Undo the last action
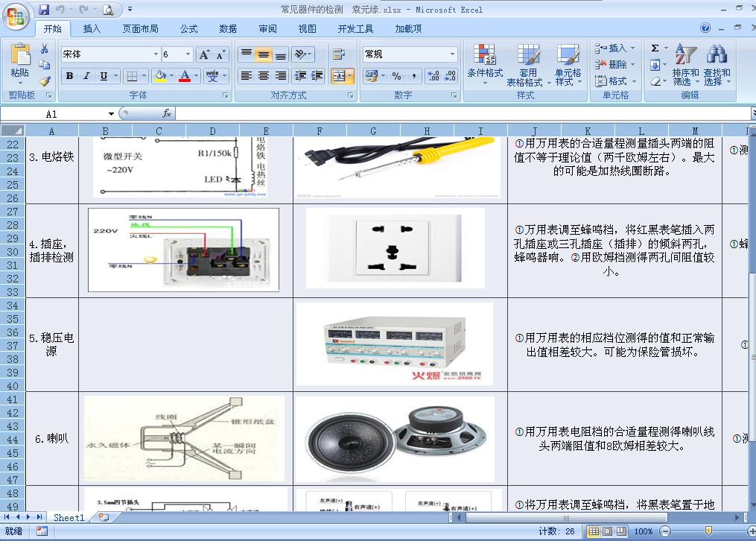Image resolution: width=756 pixels, height=541 pixels. click(60, 9)
